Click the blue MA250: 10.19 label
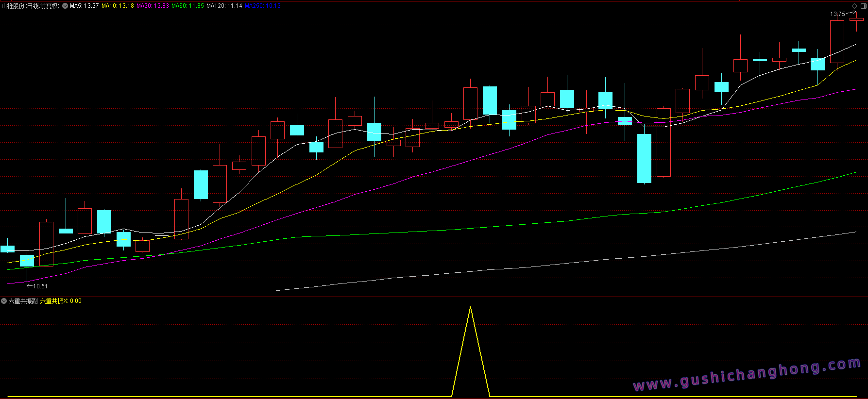Image resolution: width=868 pixels, height=399 pixels. pos(262,6)
